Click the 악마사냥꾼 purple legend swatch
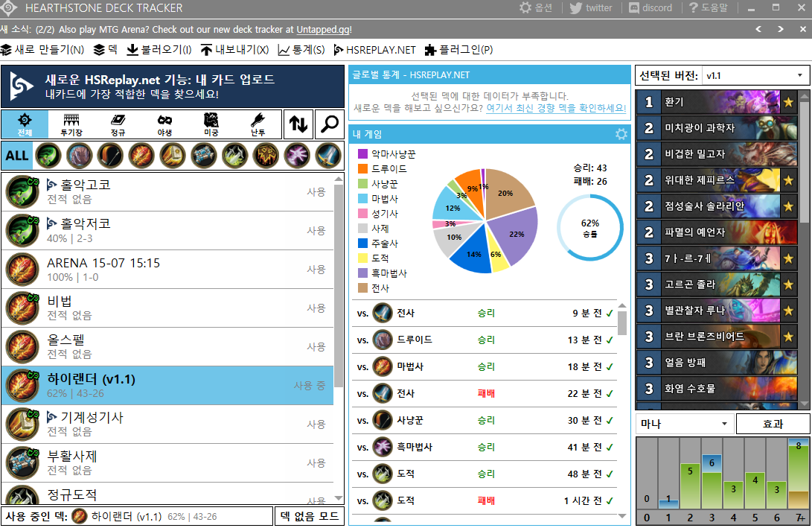812x528 pixels. click(x=362, y=154)
